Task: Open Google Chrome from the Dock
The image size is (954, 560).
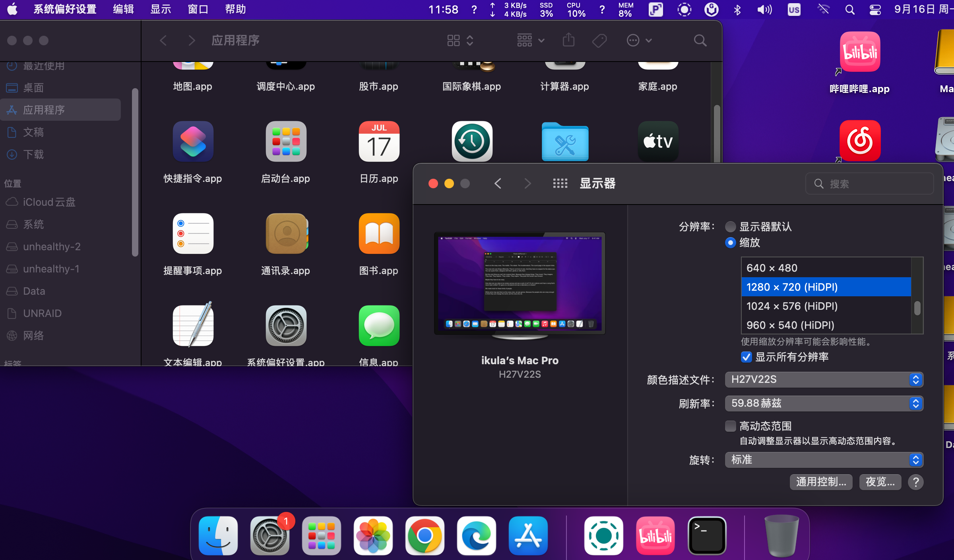Action: [x=425, y=535]
